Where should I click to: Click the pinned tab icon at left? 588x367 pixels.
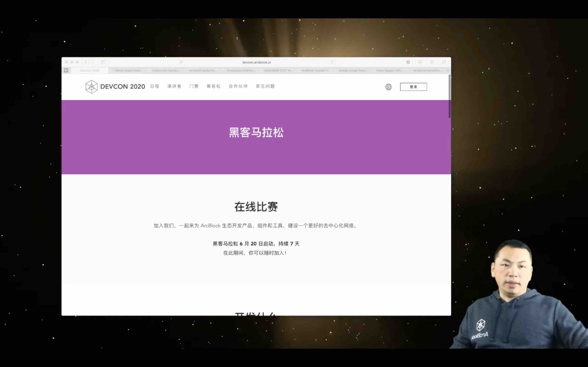click(x=66, y=70)
